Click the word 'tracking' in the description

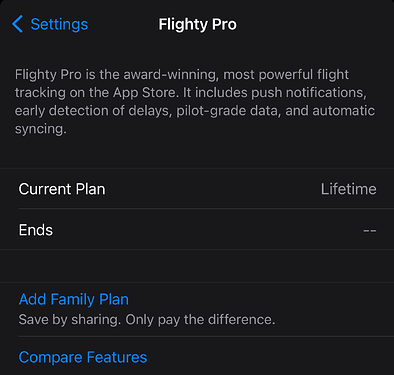40,93
